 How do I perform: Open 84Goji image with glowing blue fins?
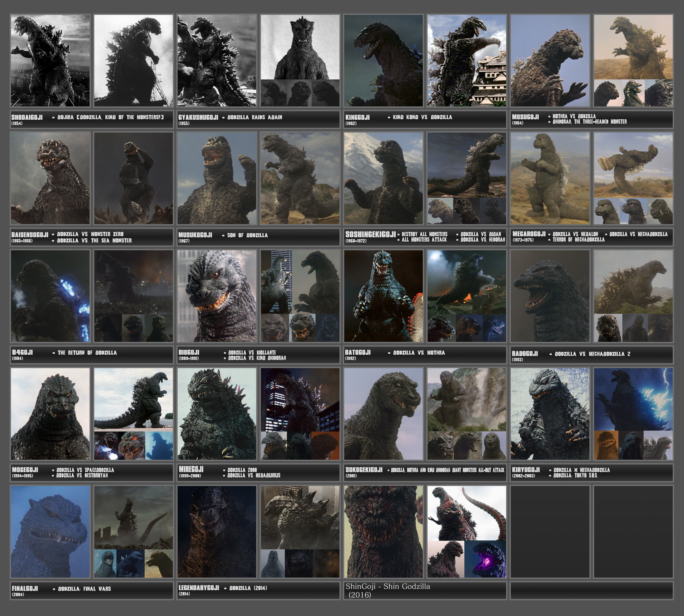tap(50, 296)
